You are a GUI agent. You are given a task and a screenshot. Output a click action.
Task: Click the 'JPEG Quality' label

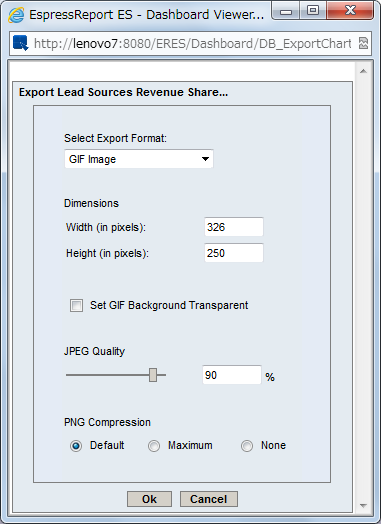(x=95, y=351)
